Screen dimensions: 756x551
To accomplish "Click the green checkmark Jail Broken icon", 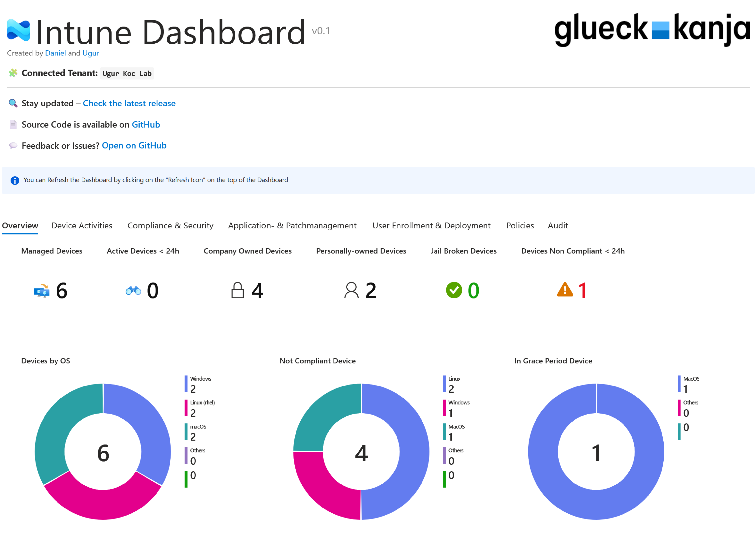I will [x=454, y=290].
